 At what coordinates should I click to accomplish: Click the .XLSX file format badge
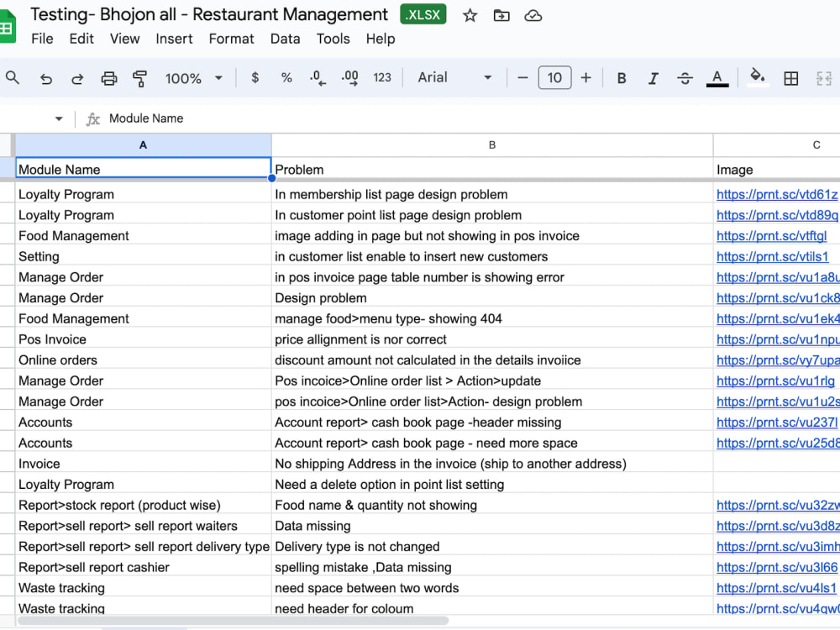(x=423, y=14)
